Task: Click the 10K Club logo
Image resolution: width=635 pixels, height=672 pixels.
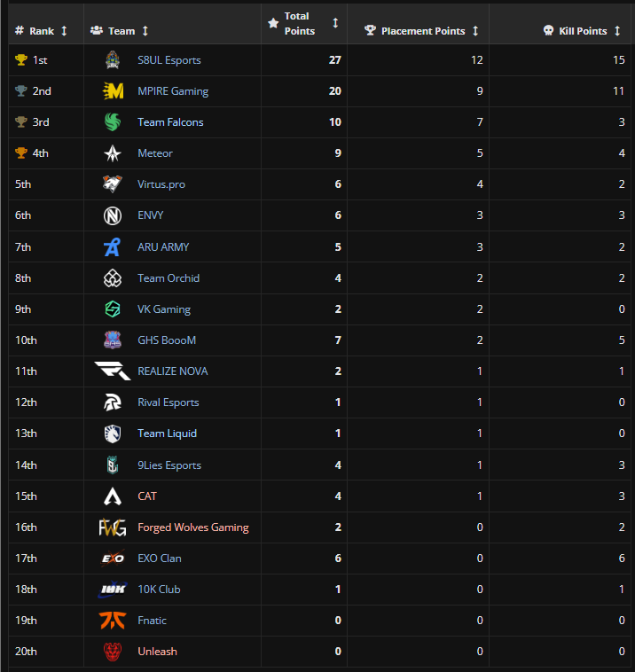Action: pyautogui.click(x=113, y=590)
